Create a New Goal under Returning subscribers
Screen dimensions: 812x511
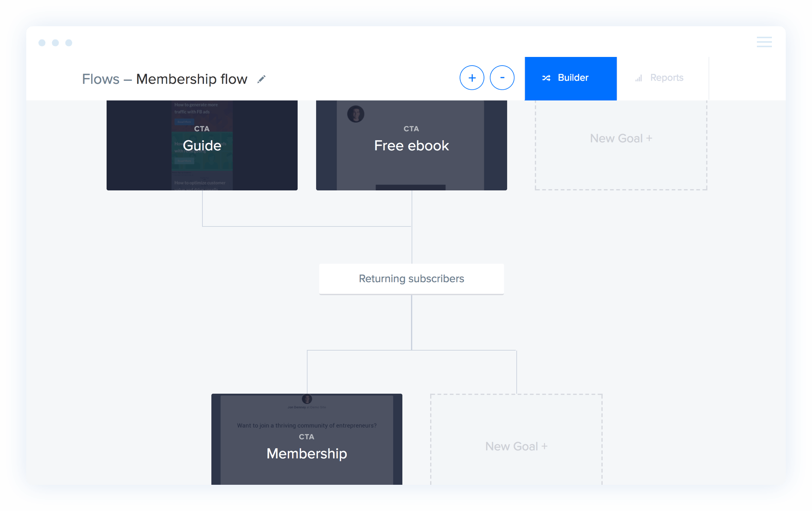click(x=516, y=446)
